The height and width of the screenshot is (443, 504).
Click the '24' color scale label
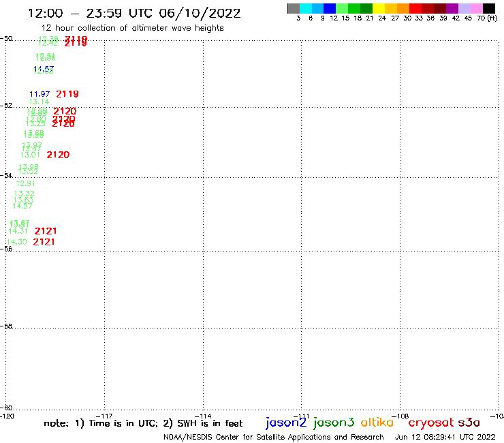(x=382, y=18)
